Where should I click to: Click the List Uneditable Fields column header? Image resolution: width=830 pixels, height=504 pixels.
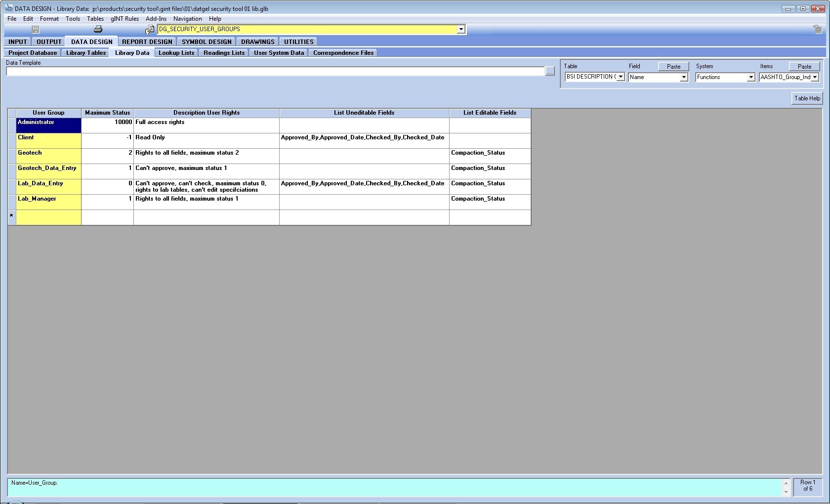coord(364,113)
